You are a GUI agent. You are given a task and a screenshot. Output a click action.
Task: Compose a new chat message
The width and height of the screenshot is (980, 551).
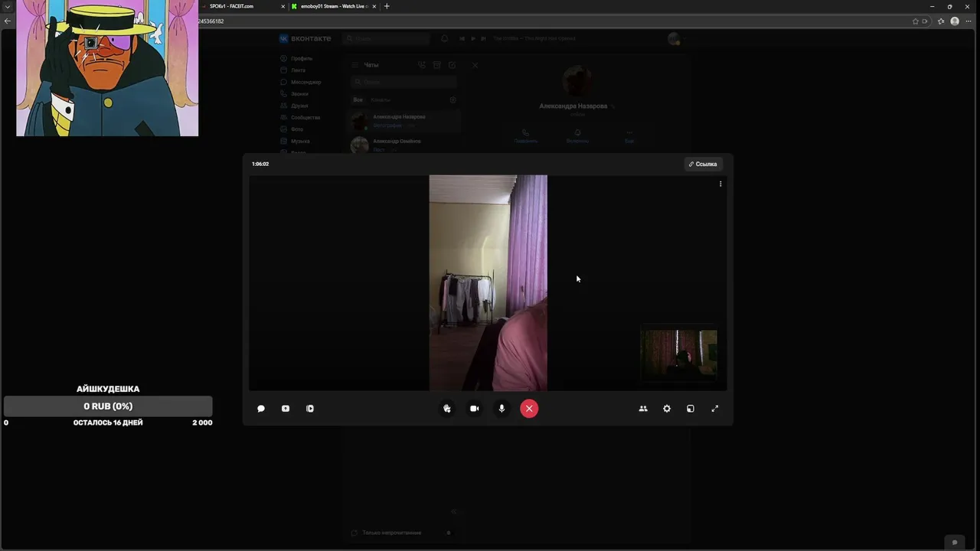pyautogui.click(x=452, y=65)
